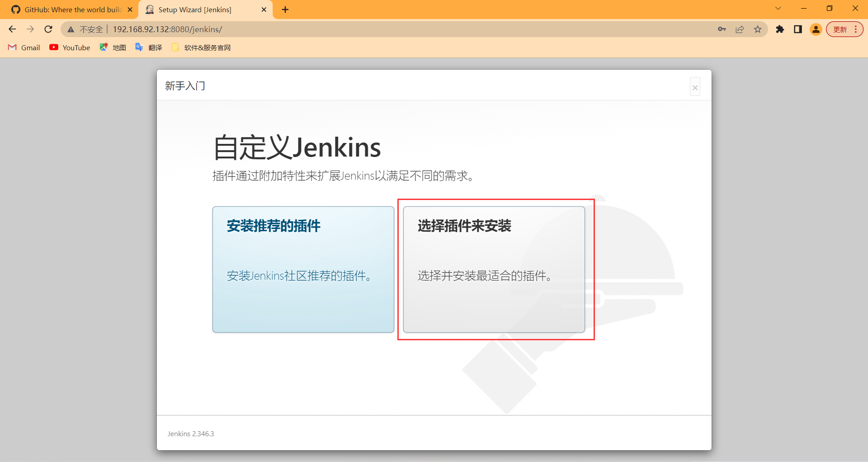Image resolution: width=868 pixels, height=462 pixels.
Task: Open the tab search dropdown arrow
Action: coord(778,9)
